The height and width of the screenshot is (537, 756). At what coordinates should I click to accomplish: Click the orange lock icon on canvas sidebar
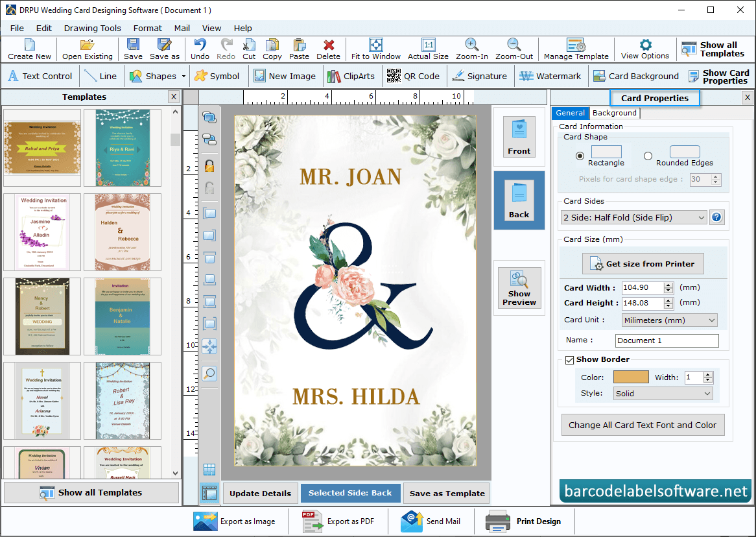point(209,166)
